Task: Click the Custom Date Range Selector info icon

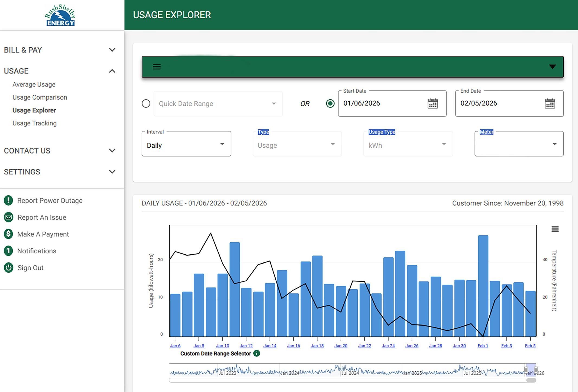Action: [x=256, y=354]
